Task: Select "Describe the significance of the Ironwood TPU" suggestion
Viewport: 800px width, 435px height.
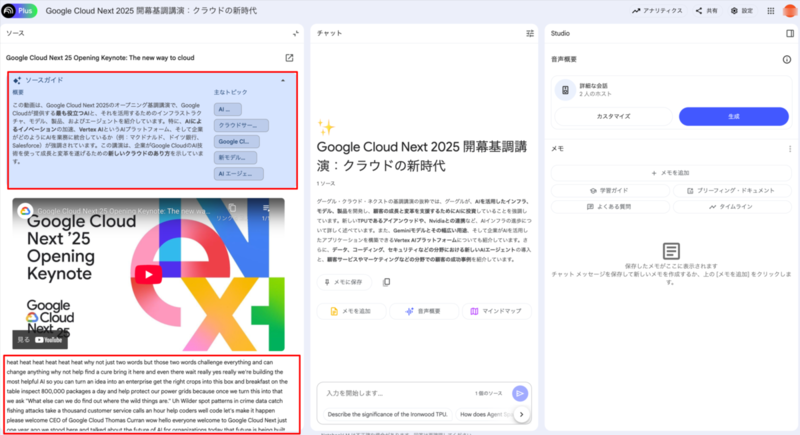Action: pos(387,414)
